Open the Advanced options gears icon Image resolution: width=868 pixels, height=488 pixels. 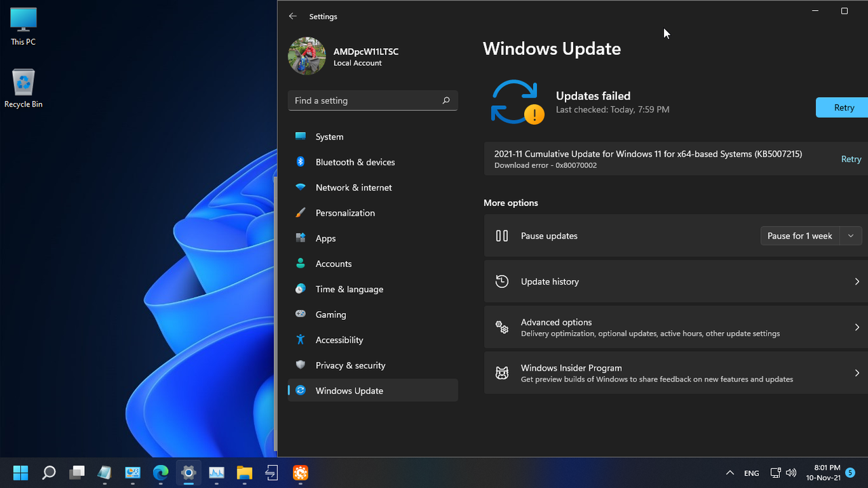click(502, 327)
